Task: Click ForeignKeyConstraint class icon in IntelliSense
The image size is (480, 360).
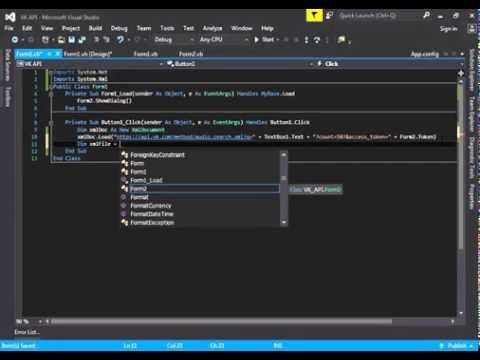Action: point(125,155)
